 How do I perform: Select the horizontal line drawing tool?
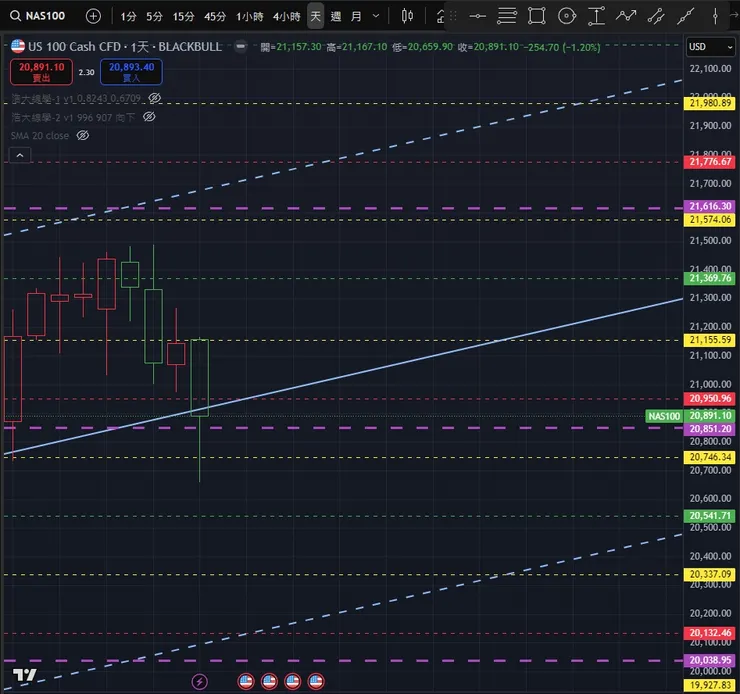[478, 16]
